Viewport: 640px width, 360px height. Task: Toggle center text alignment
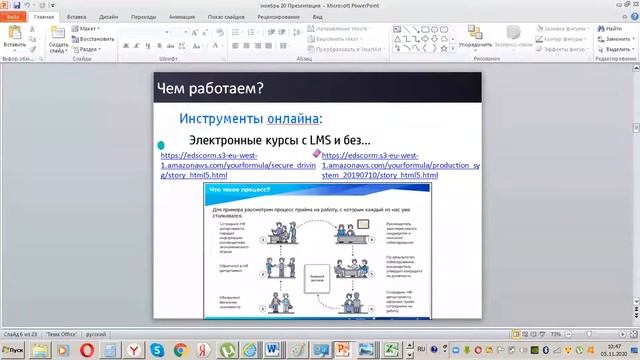(247, 46)
